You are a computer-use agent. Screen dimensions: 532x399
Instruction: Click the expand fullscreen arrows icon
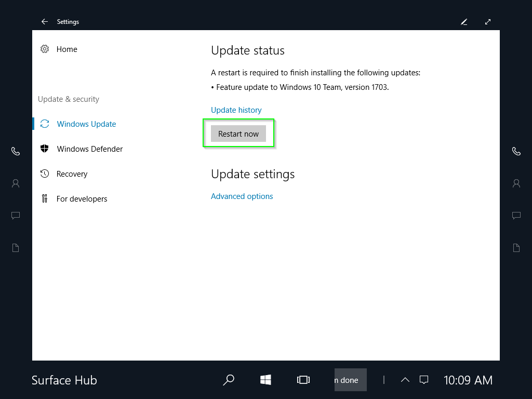(x=488, y=22)
